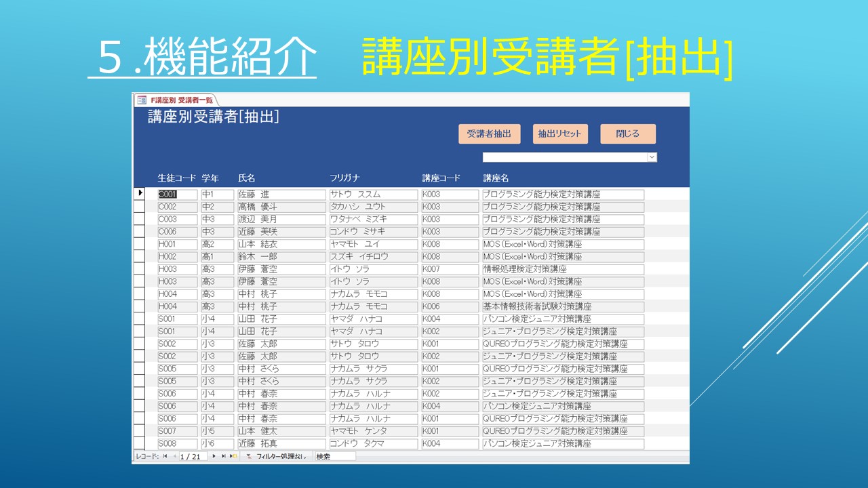The width and height of the screenshot is (868, 488).
Task: Select row selector for S008 近藤 拓真
Action: click(140, 444)
